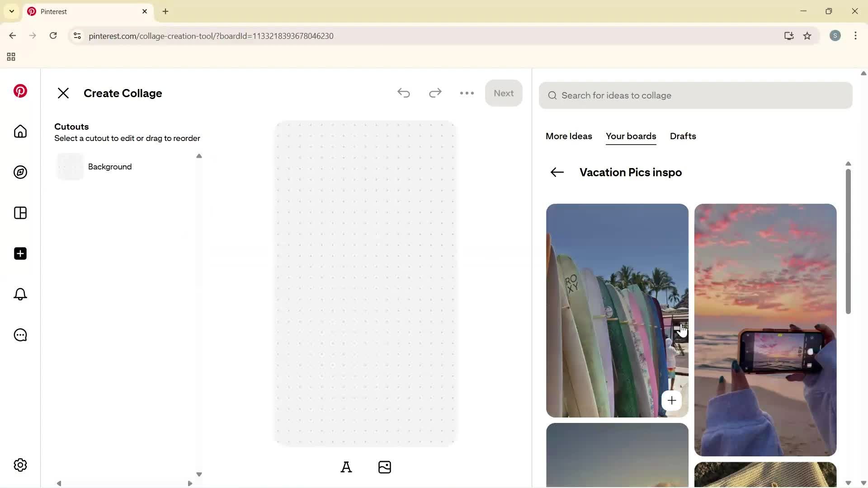Click the Search for ideas to collage field

[695, 95]
